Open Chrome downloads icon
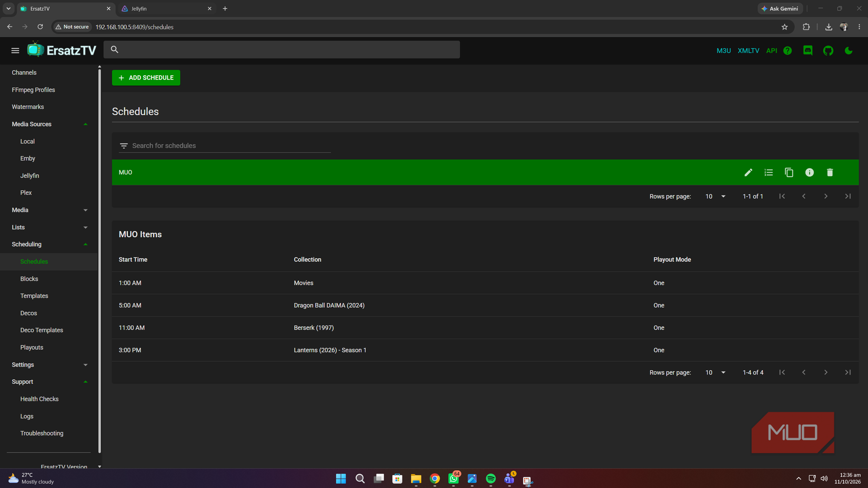Screen dimensions: 868x488 (x=829, y=27)
